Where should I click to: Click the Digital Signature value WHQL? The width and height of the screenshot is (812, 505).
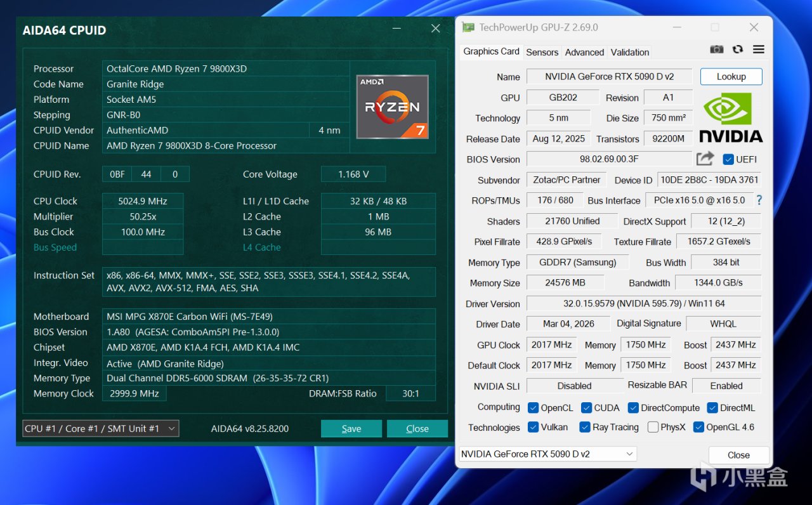[x=723, y=324]
